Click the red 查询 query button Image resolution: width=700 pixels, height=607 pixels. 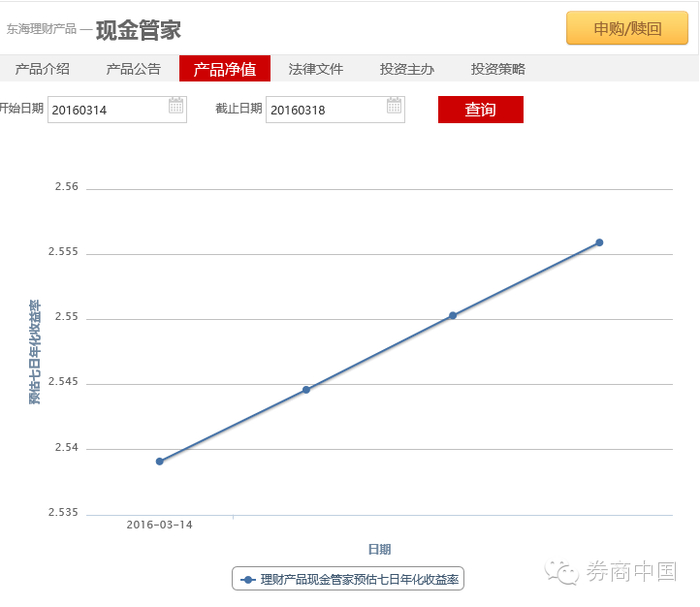(x=480, y=109)
